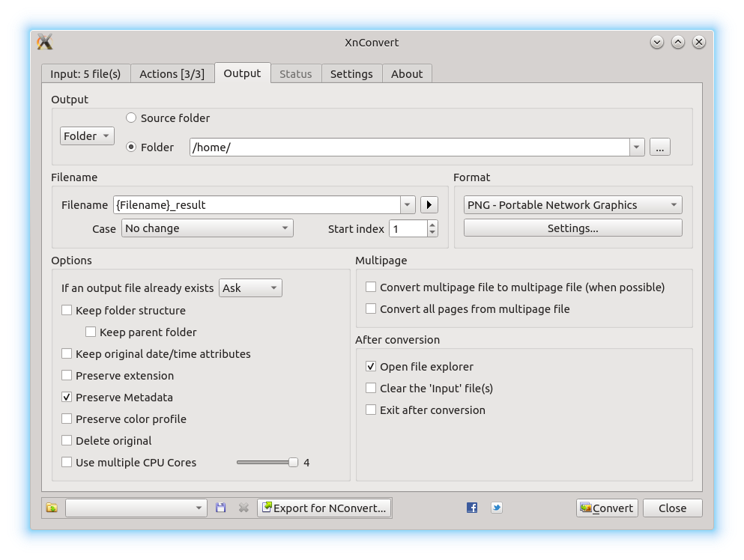Check Convert all pages from multipage file
Image resolution: width=744 pixels, height=560 pixels.
tap(371, 308)
